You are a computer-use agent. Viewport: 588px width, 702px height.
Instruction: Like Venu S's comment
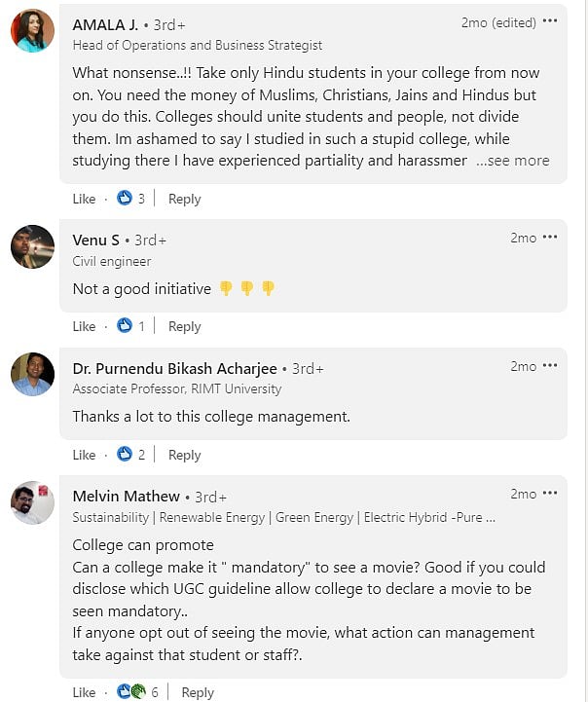(84, 326)
